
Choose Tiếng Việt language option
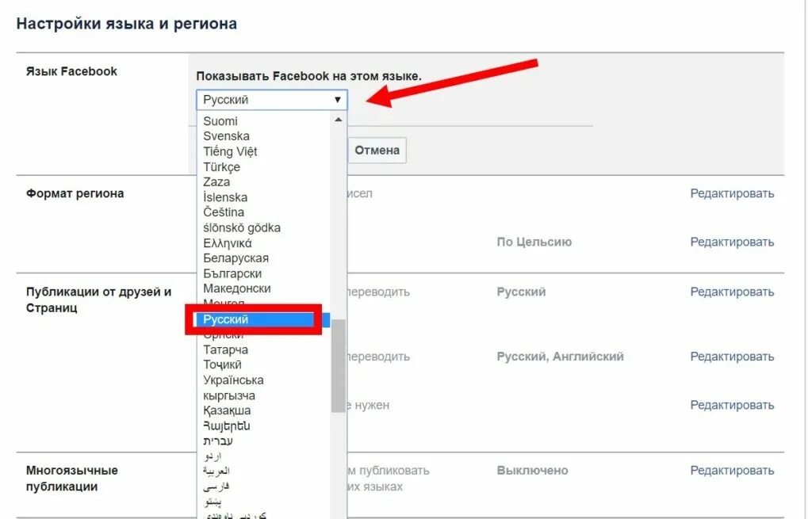(230, 151)
